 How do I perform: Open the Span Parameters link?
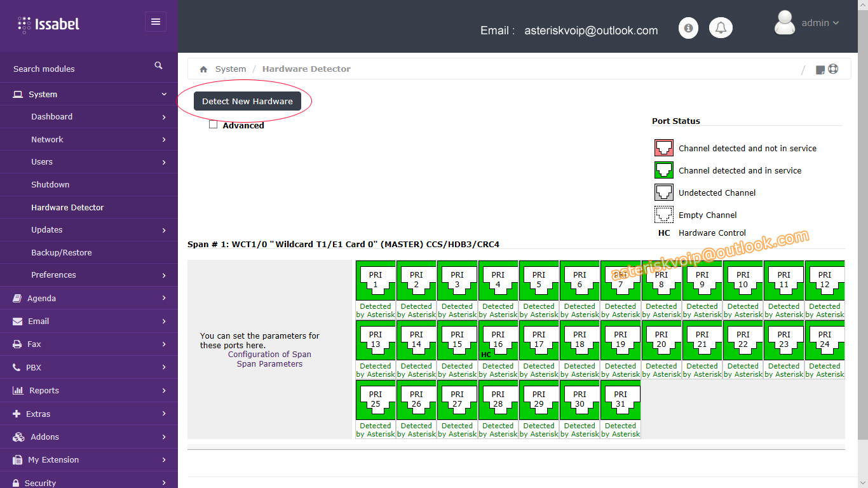pyautogui.click(x=269, y=364)
